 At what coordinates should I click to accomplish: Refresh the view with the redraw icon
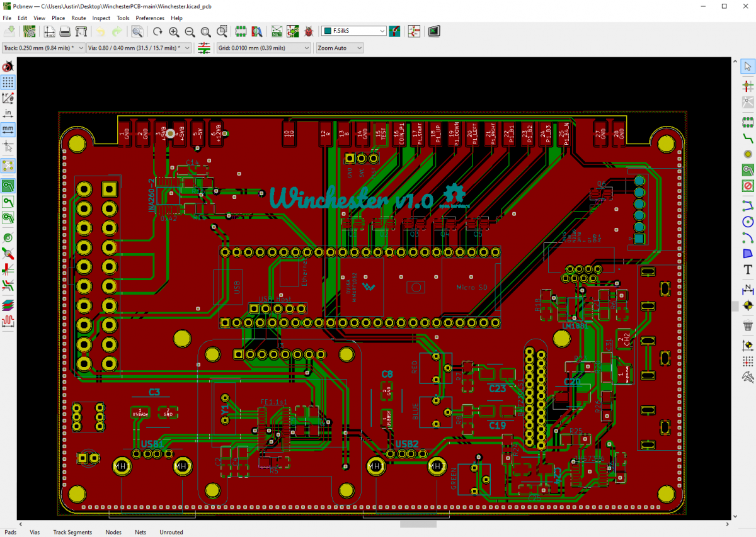point(157,31)
